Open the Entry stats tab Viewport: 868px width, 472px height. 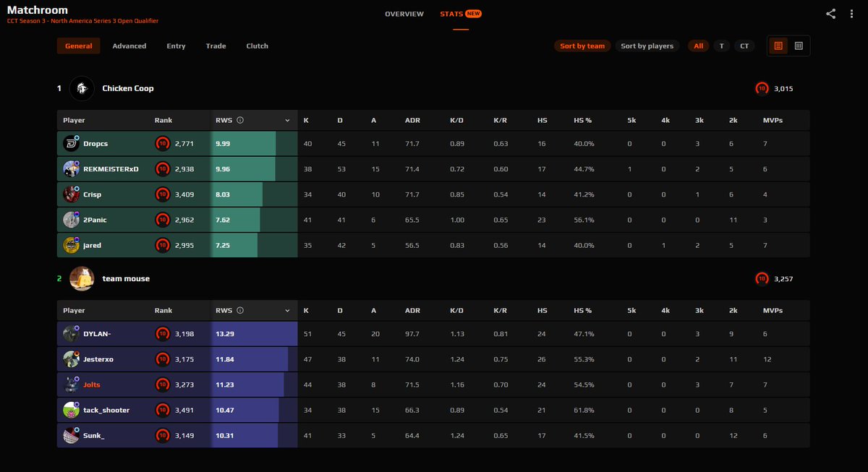pyautogui.click(x=176, y=46)
